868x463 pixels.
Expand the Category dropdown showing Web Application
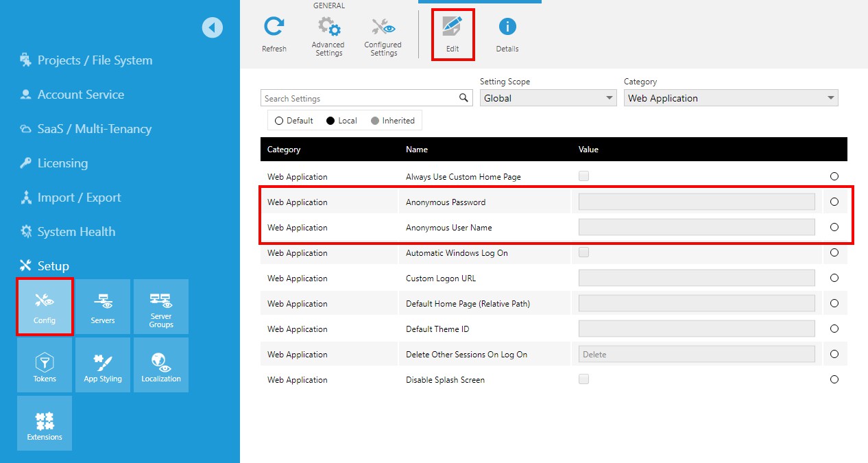tap(730, 97)
